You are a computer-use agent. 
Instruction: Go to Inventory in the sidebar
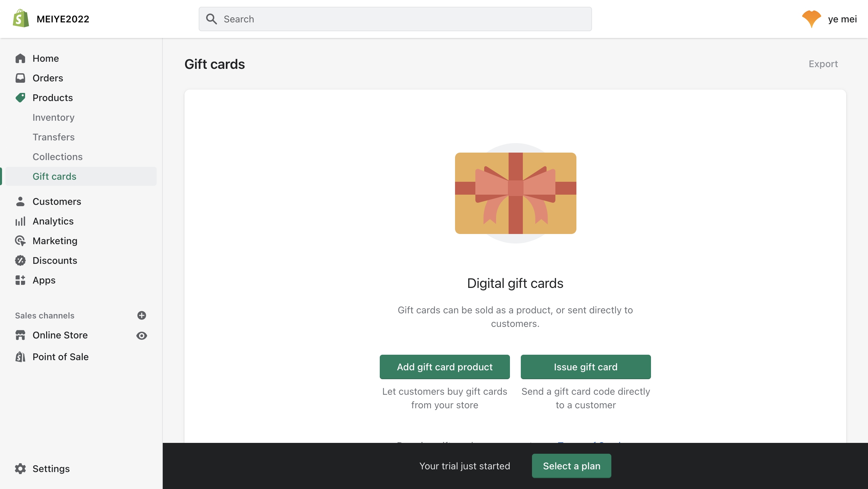(54, 117)
